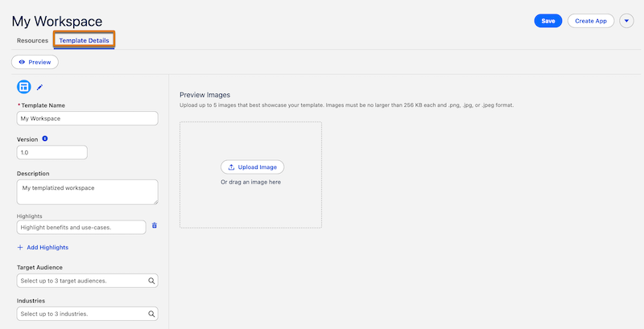This screenshot has height=329, width=644.
Task: Open the template Preview
Action: pos(35,62)
